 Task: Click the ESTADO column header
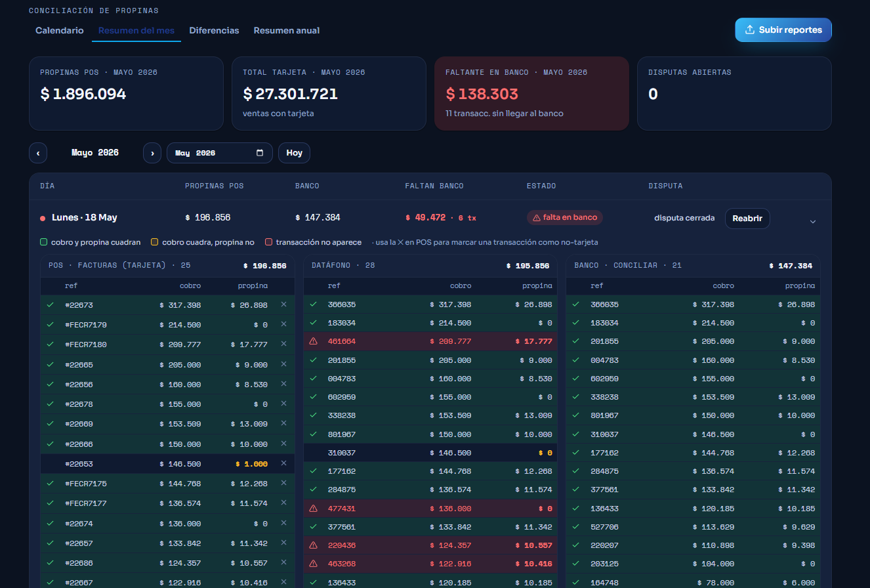[x=541, y=186]
